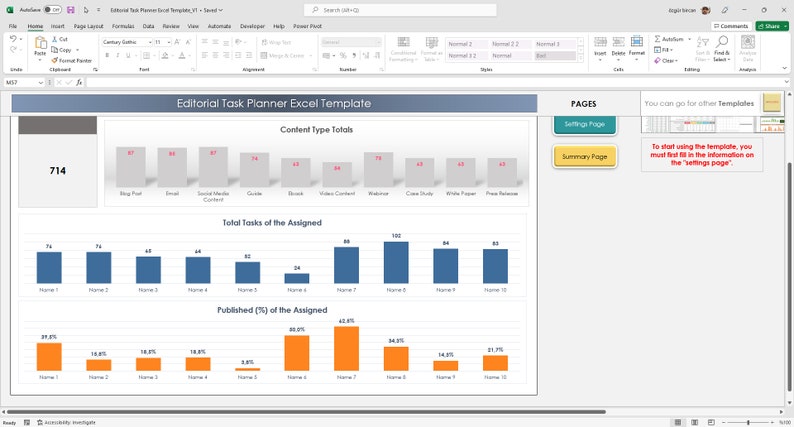
Task: Decrease font size with the smaller A
Action: (x=188, y=42)
